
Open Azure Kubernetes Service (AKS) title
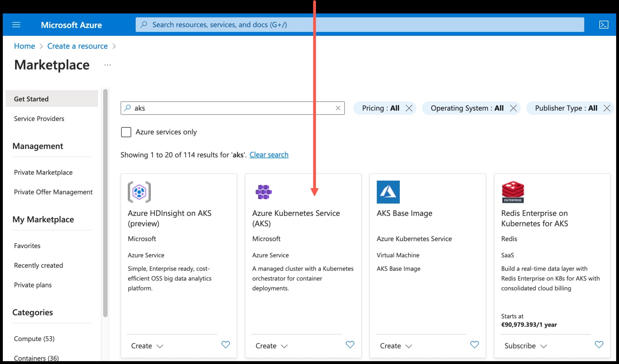point(296,218)
